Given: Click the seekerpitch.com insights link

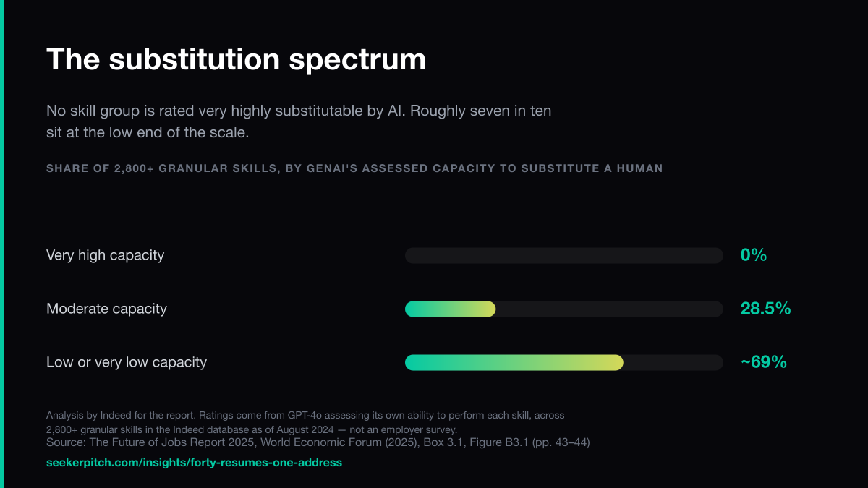Looking at the screenshot, I should click(x=194, y=462).
